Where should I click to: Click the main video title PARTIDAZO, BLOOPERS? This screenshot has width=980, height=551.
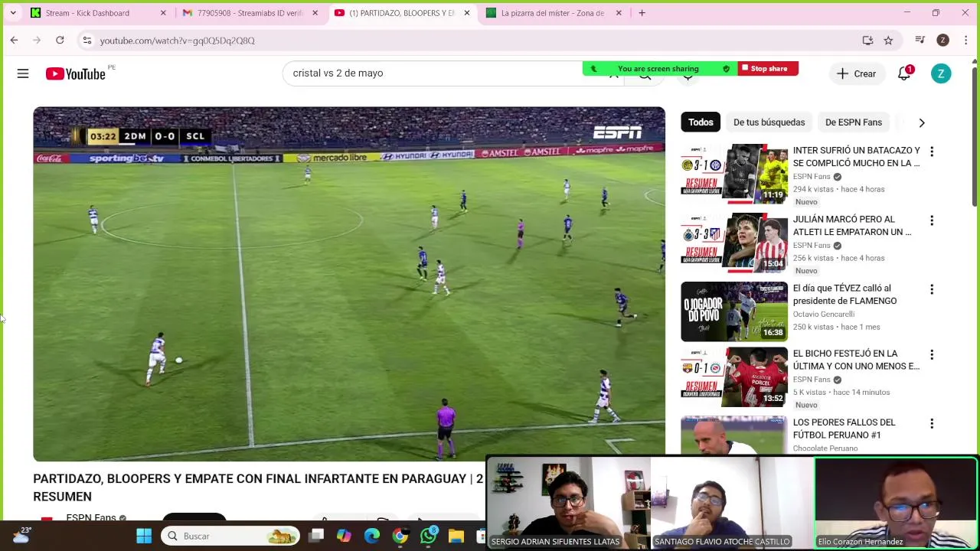258,487
